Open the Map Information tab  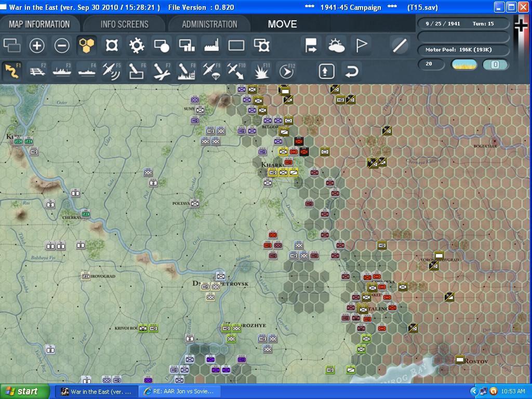click(39, 24)
